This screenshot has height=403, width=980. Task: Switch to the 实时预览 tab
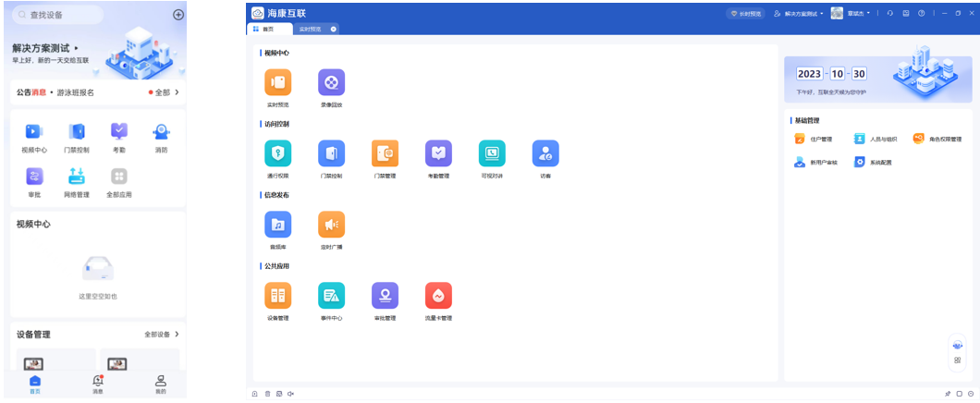pos(311,30)
